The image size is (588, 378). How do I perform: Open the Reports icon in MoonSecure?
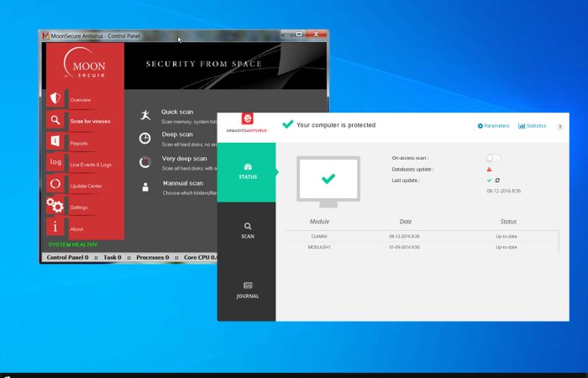tap(55, 141)
